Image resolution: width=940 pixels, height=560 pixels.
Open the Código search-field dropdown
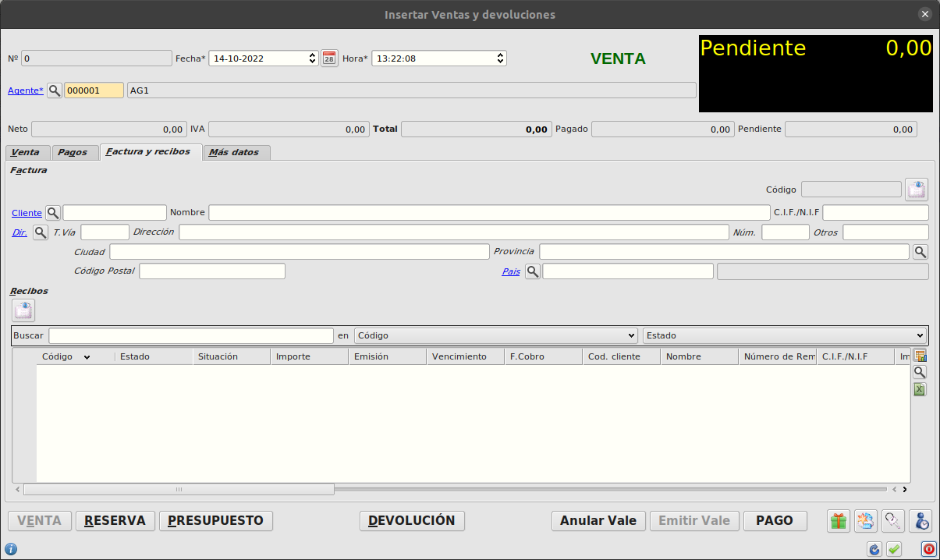[496, 335]
